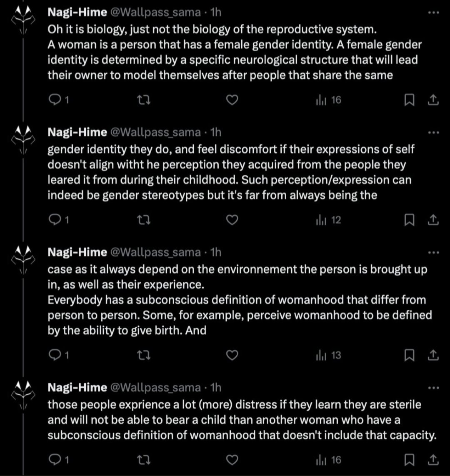Like the tweet mentioning gender stereotypes
Viewport: 450px width, 476px height.
[232, 219]
